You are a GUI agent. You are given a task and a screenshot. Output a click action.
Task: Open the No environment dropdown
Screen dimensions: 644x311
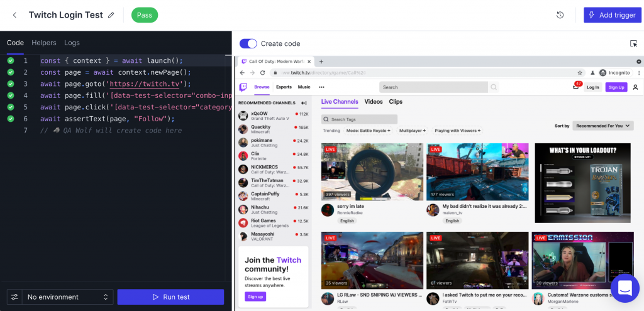(68, 297)
